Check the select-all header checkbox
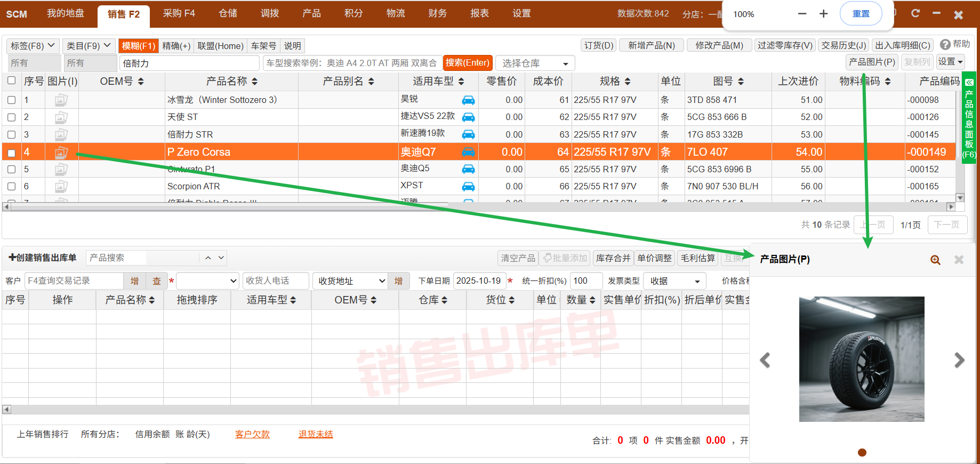Image resolution: width=980 pixels, height=464 pixels. pyautogui.click(x=11, y=81)
